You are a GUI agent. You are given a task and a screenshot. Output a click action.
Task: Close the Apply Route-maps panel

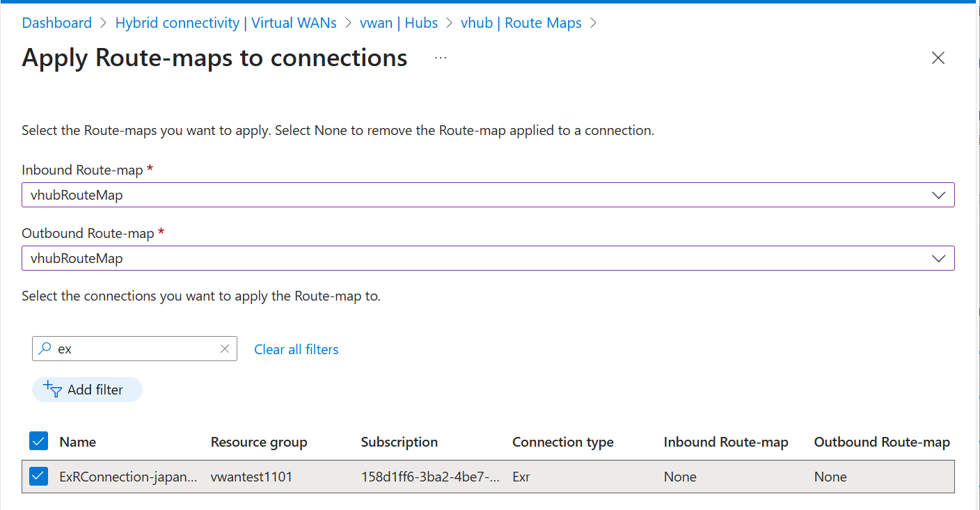(x=938, y=58)
